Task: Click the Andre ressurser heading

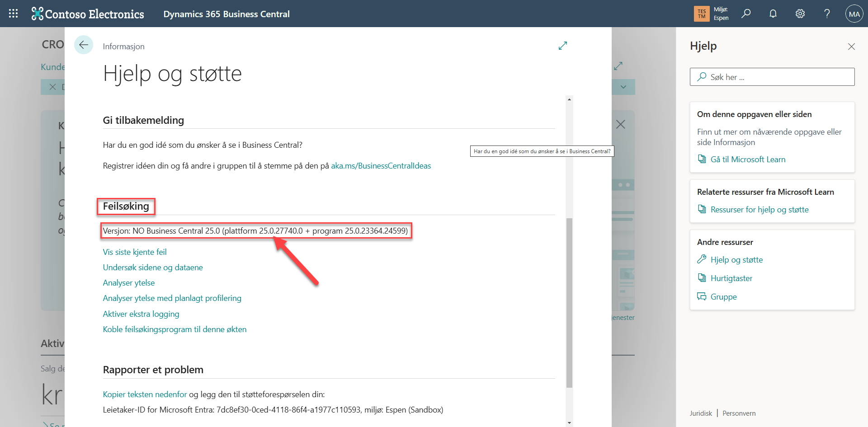Action: click(725, 242)
